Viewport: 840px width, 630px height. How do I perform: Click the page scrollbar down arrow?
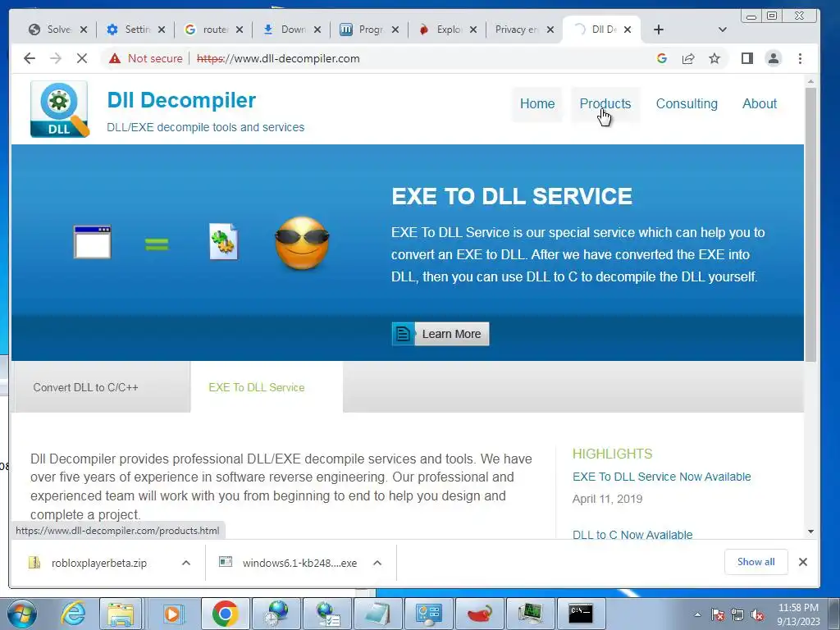[x=810, y=532]
